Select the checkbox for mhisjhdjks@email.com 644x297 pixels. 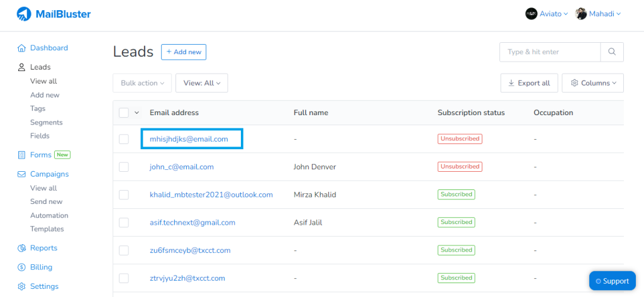point(124,139)
